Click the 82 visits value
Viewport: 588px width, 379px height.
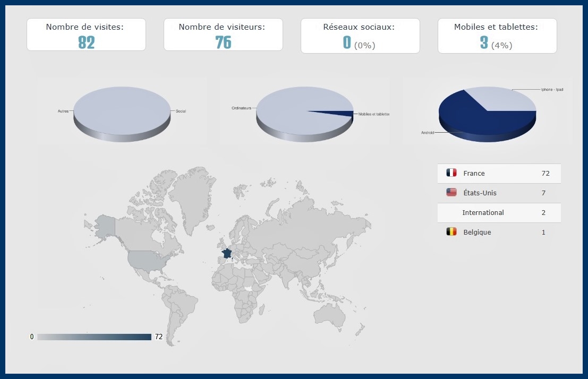[x=86, y=42]
